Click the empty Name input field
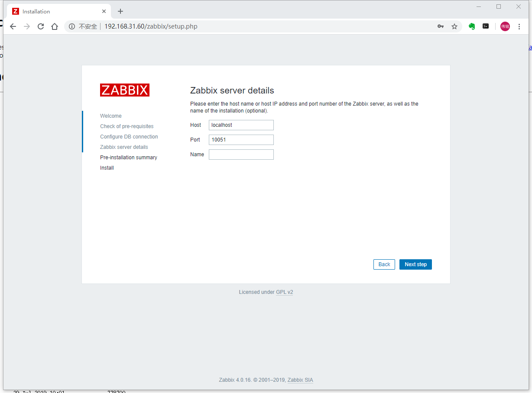 (241, 155)
